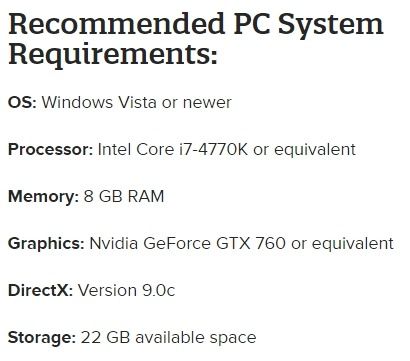This screenshot has height=361, width=410.
Task: Click the Nvidia GeForce GTX 760 text
Action: pyautogui.click(x=187, y=243)
